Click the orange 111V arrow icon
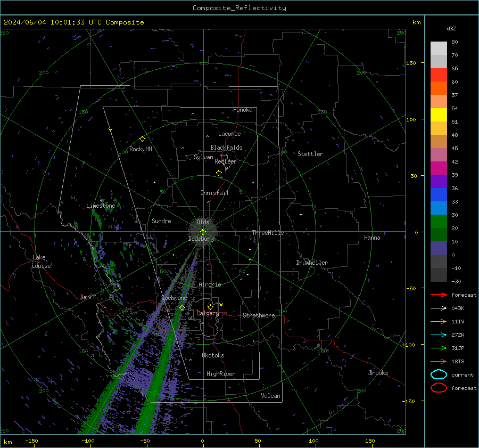 [439, 321]
